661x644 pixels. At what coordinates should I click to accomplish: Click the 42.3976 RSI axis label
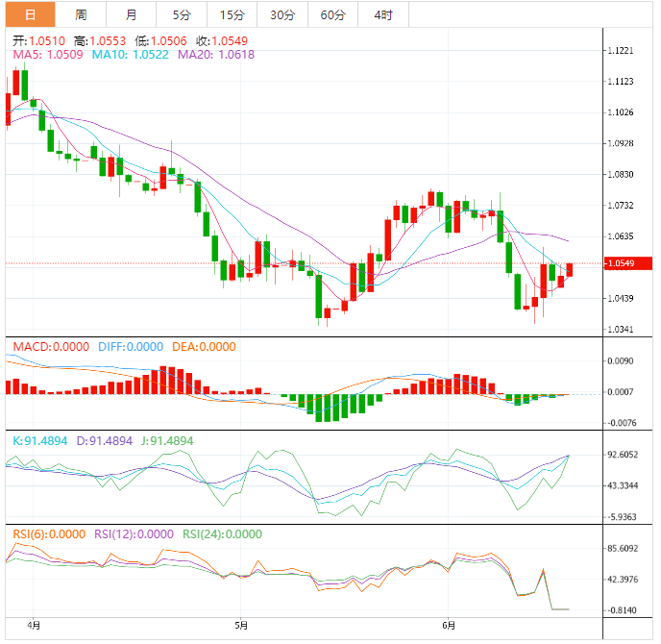[x=623, y=580]
